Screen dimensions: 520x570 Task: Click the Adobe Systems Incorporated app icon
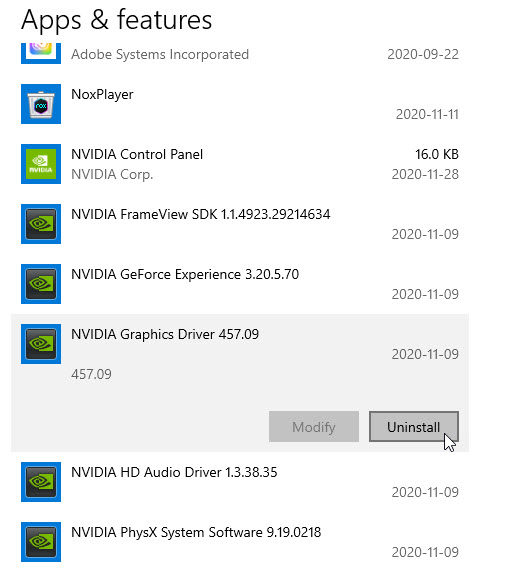click(x=41, y=53)
